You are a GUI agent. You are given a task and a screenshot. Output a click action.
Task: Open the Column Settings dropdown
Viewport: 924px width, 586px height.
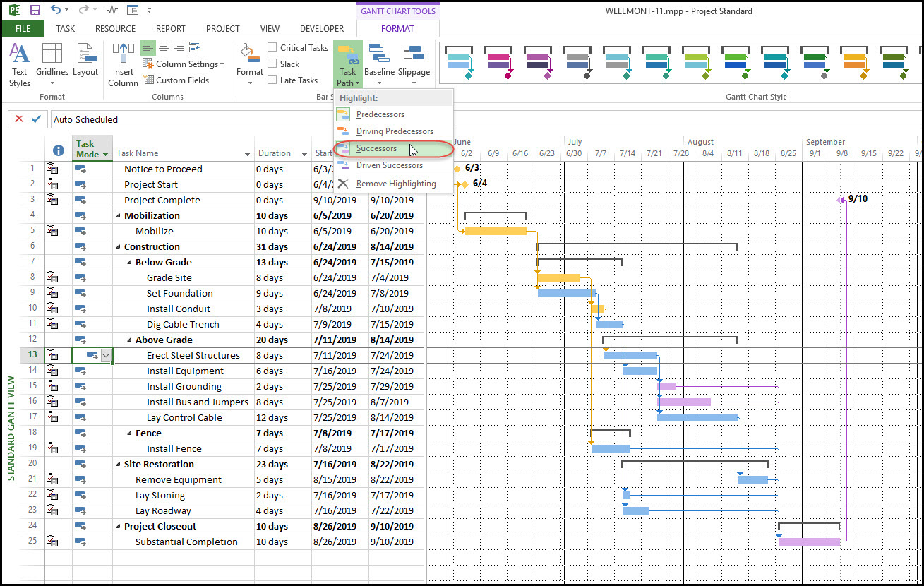pos(184,64)
